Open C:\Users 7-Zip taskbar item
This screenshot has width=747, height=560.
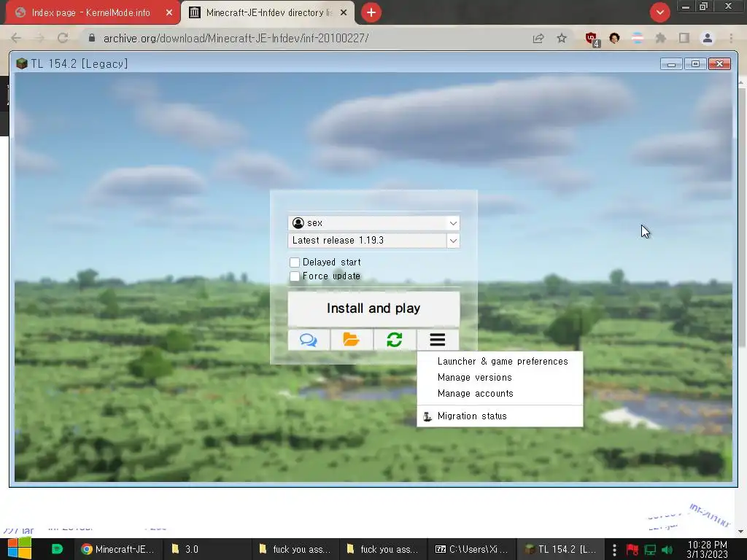(472, 550)
